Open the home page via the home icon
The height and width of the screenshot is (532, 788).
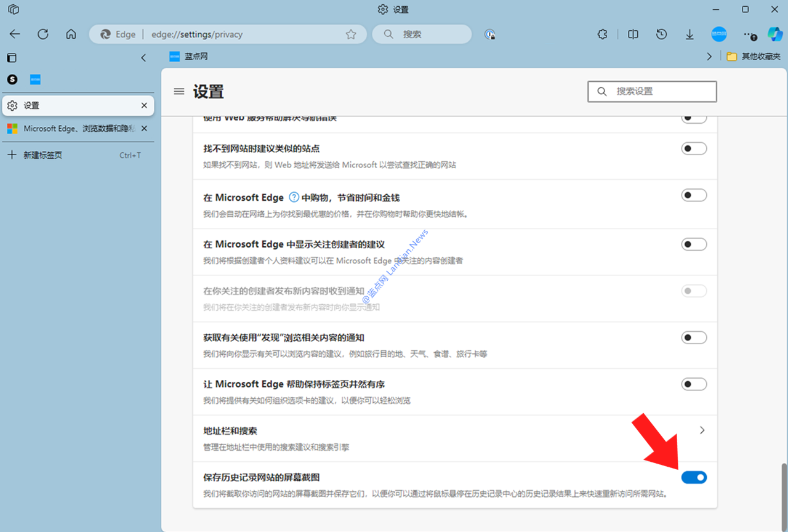click(71, 34)
